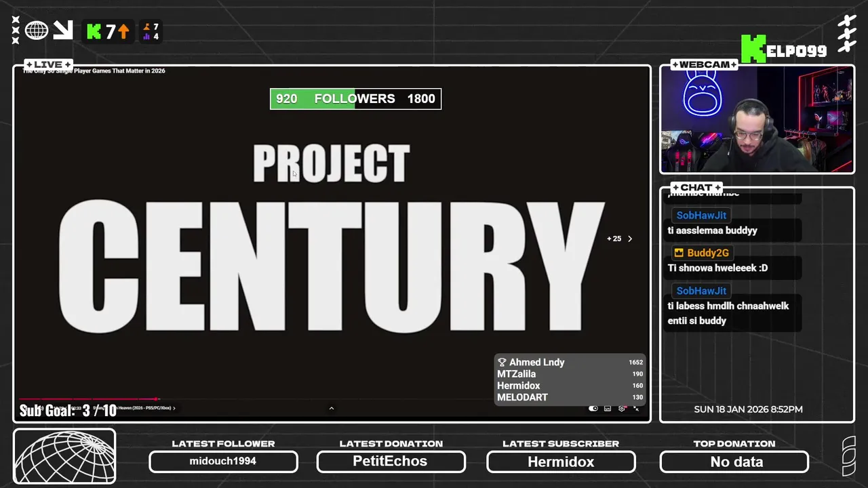Click the green followers goal progress bar
Image resolution: width=868 pixels, height=488 pixels.
click(x=355, y=99)
